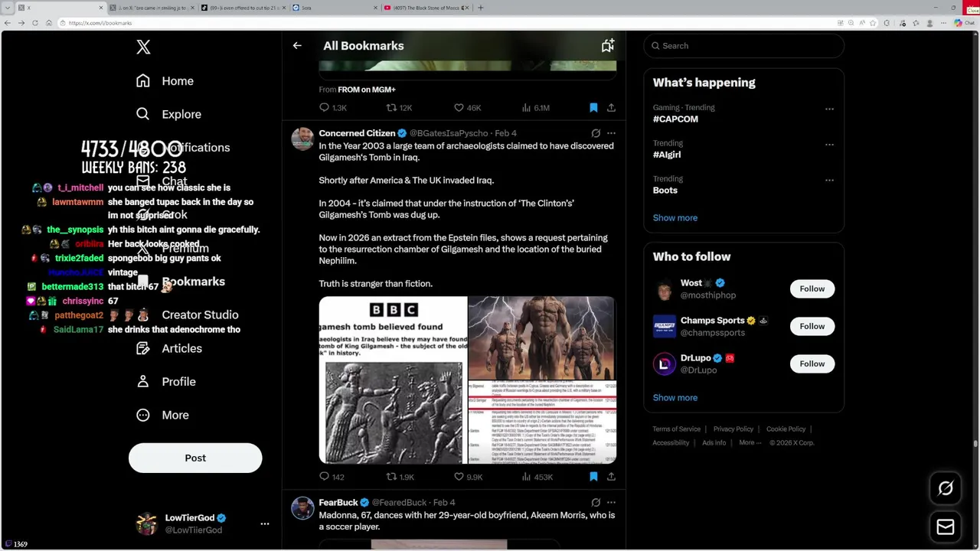This screenshot has width=980, height=551.
Task: Click Grok icon on FearBuck post
Action: tap(596, 503)
